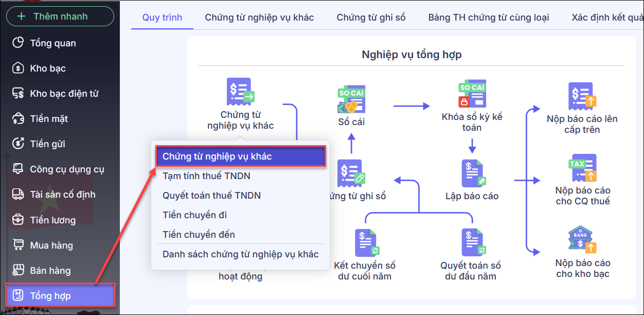Click the Thêm nhanh button
The width and height of the screenshot is (644, 315).
60,16
